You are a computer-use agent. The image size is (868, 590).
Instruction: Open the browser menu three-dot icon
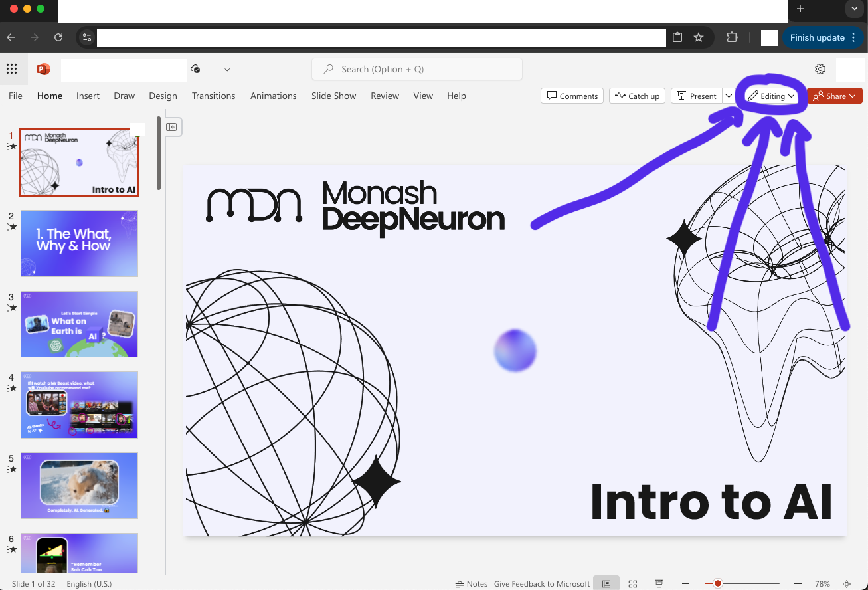[x=854, y=37]
